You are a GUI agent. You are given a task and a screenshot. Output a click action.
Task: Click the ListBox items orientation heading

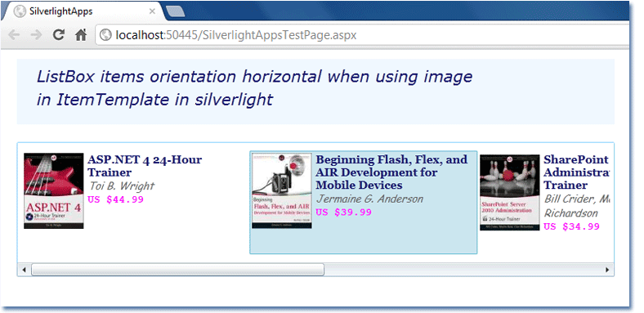254,88
